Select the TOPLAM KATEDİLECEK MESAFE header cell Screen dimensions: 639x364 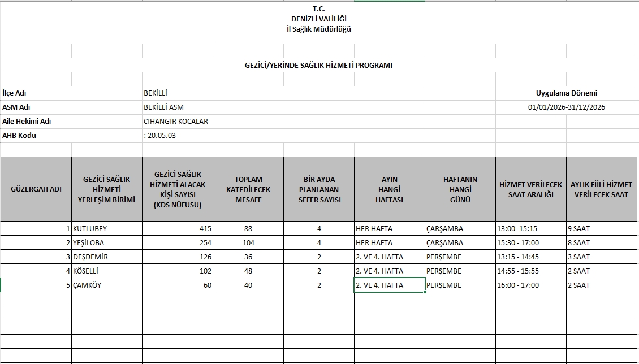tap(248, 189)
